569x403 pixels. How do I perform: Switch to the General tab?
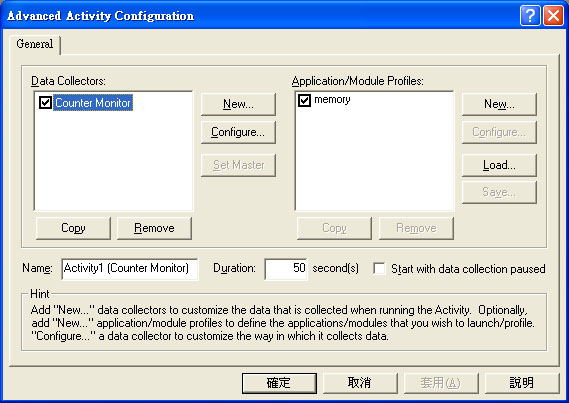pos(35,44)
